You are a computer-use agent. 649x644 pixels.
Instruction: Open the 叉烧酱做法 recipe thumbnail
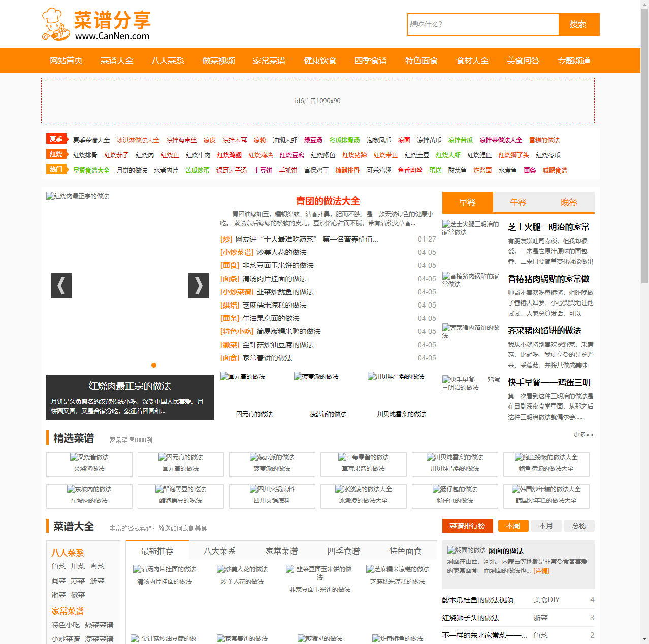click(x=89, y=457)
